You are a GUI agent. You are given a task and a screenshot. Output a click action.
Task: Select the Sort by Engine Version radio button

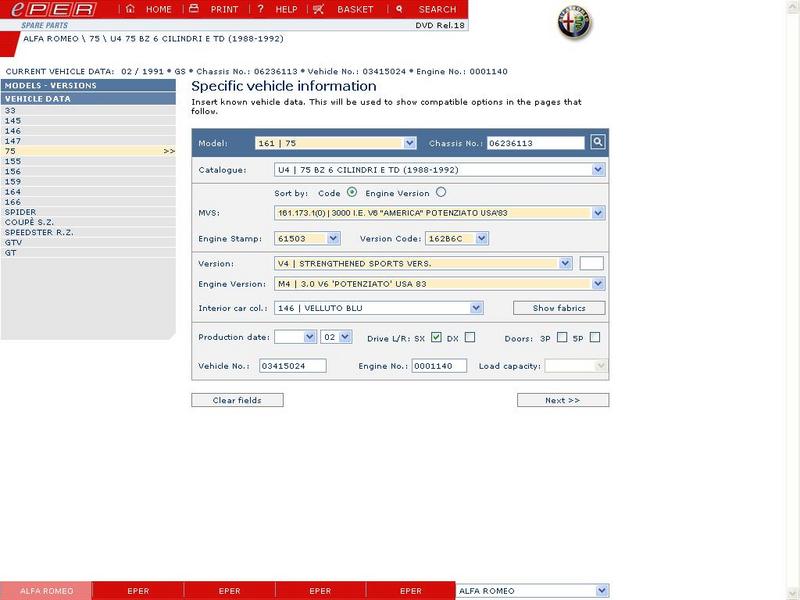(441, 192)
